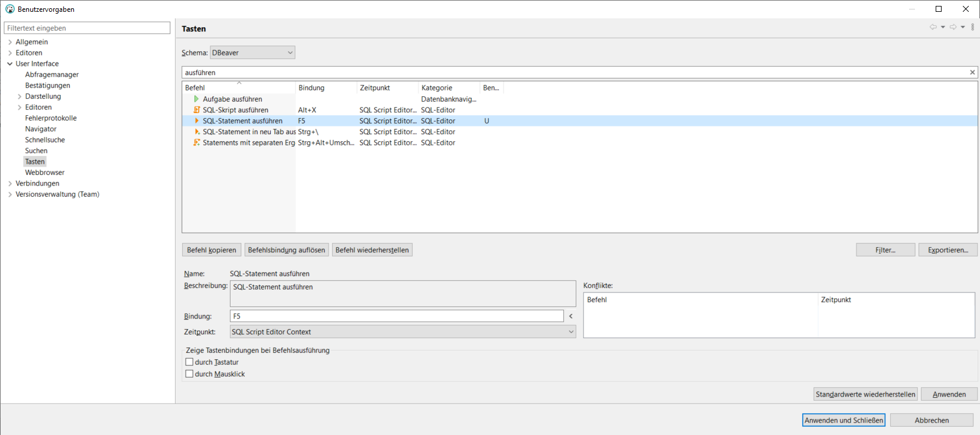The width and height of the screenshot is (980, 435).
Task: Click the Abbrechen button
Action: [932, 420]
